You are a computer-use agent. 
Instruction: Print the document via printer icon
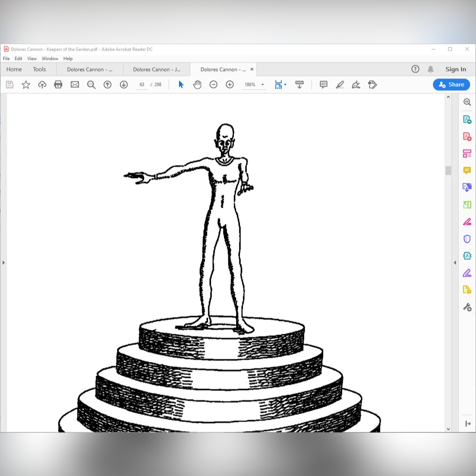point(58,85)
